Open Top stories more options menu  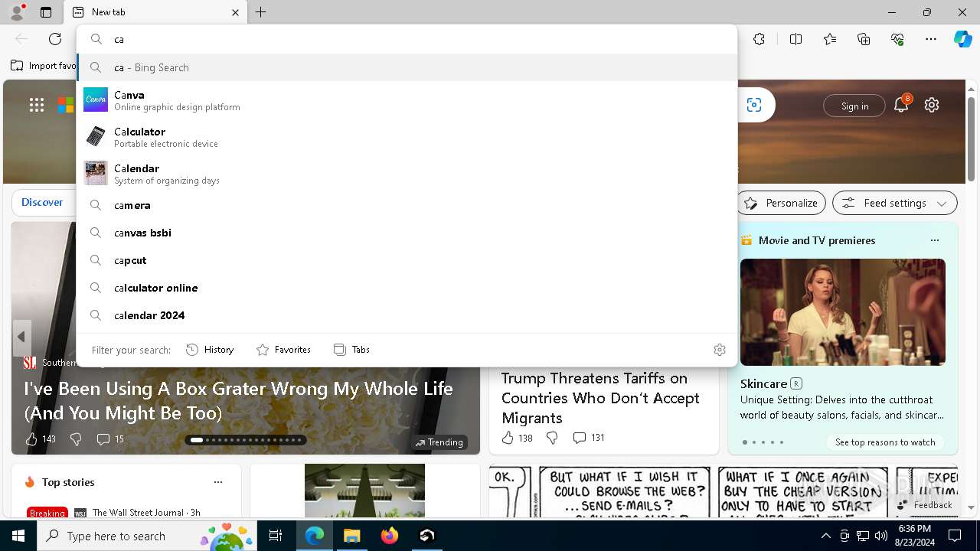(x=218, y=482)
